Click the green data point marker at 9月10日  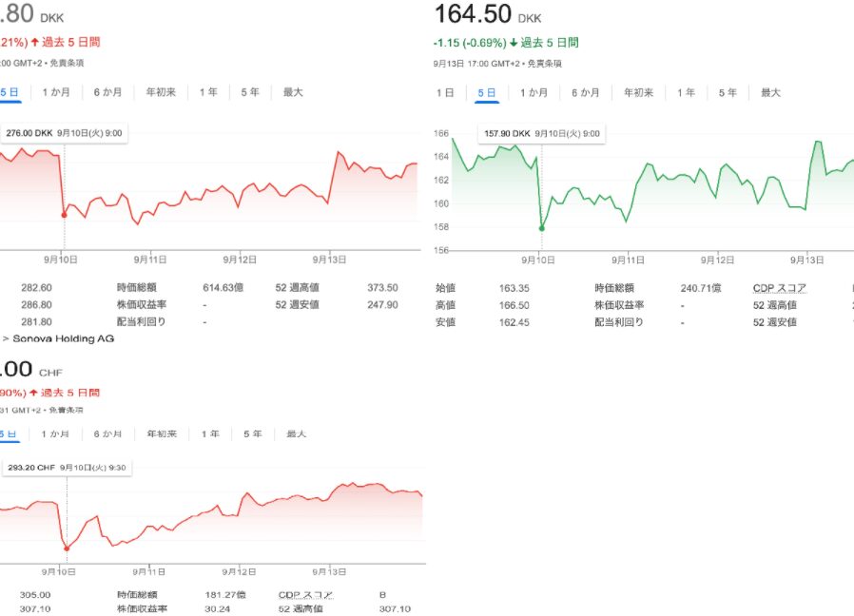click(x=541, y=228)
